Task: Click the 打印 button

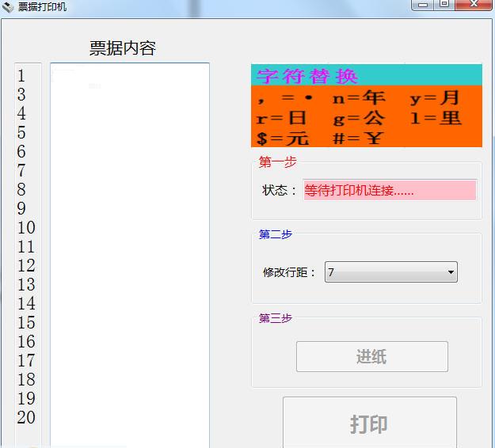Action: pyautogui.click(x=370, y=423)
